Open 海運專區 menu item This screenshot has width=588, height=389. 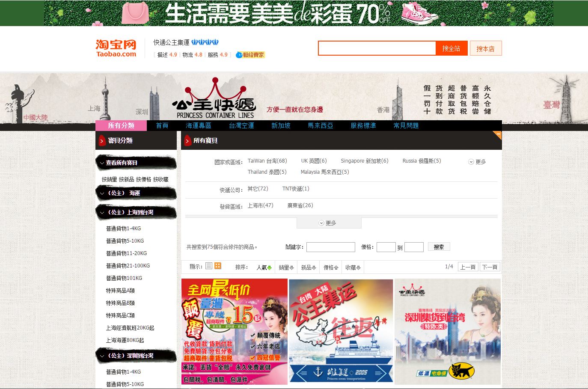(x=199, y=125)
